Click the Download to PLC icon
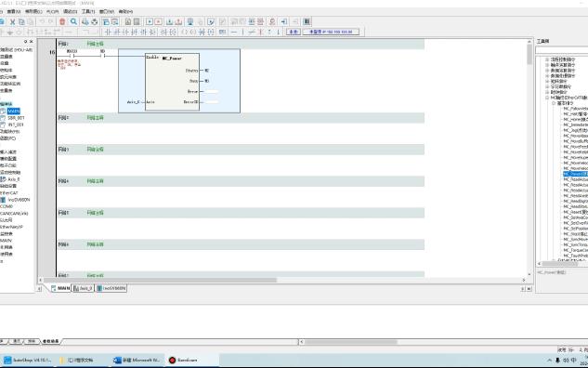588x368 pixels. click(169, 21)
